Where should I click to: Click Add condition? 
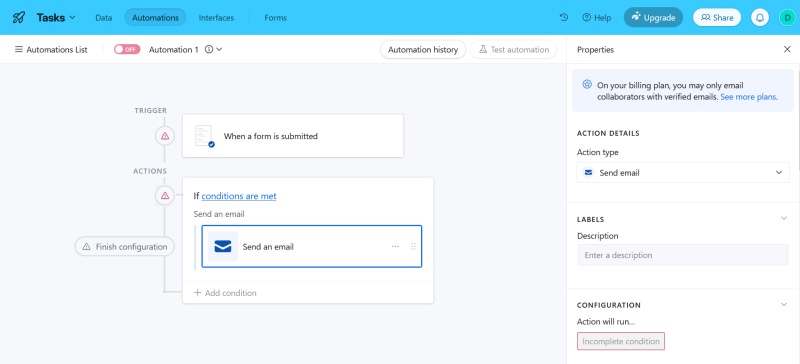tap(225, 293)
